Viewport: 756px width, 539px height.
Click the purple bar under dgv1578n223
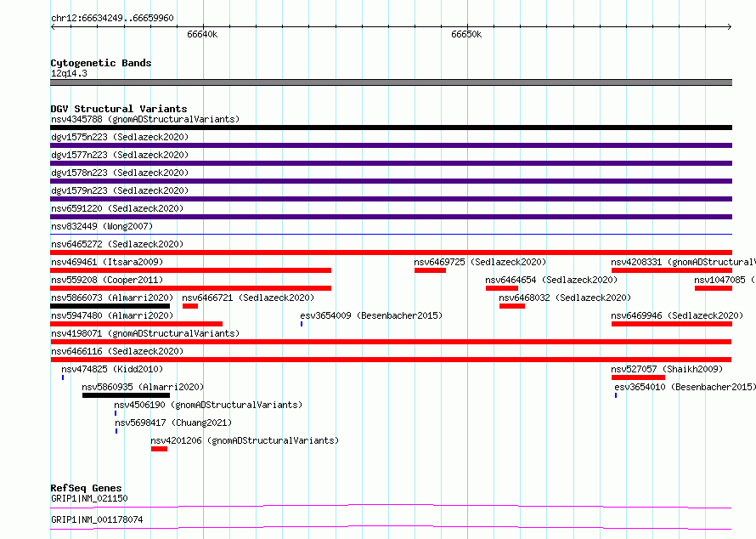(391, 181)
